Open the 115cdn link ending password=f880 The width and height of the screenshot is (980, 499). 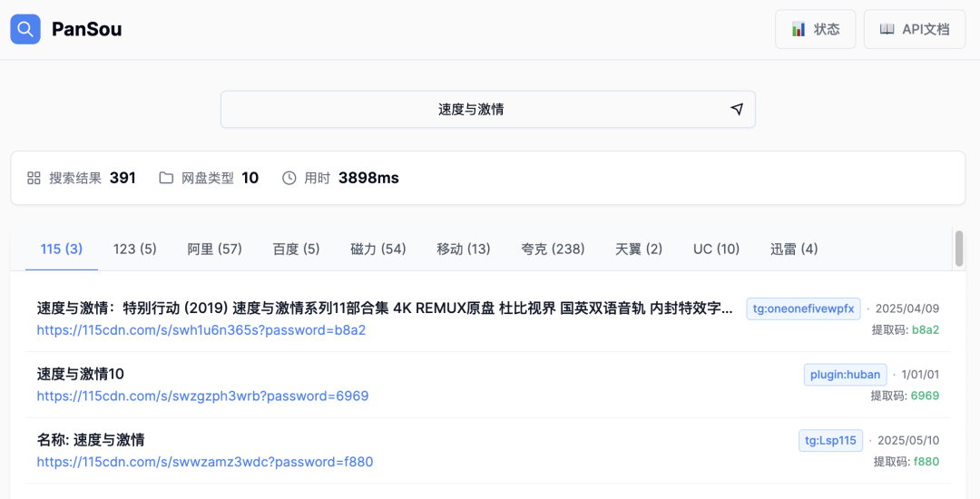click(x=205, y=462)
